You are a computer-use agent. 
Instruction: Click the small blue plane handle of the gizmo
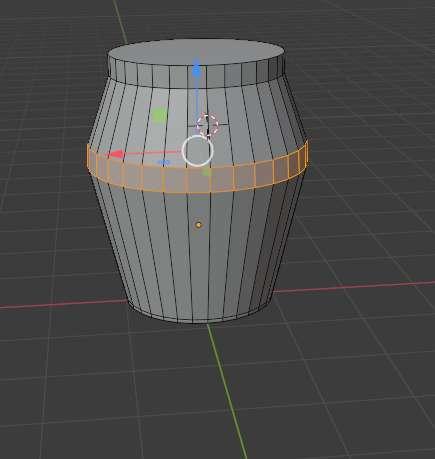tap(163, 162)
